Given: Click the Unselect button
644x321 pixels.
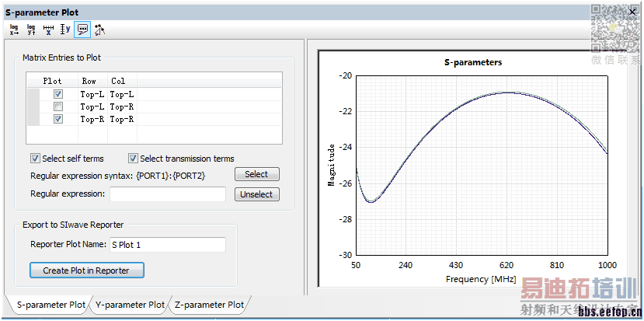Looking at the screenshot, I should (256, 194).
